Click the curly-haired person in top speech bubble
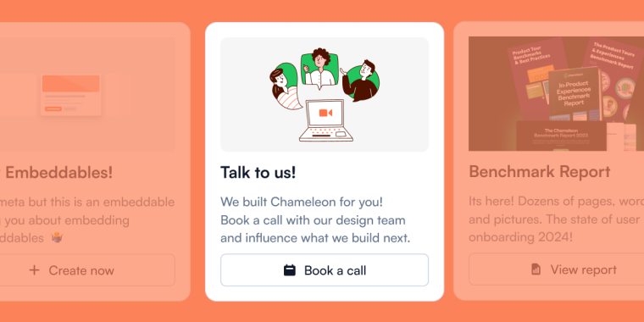 point(319,68)
